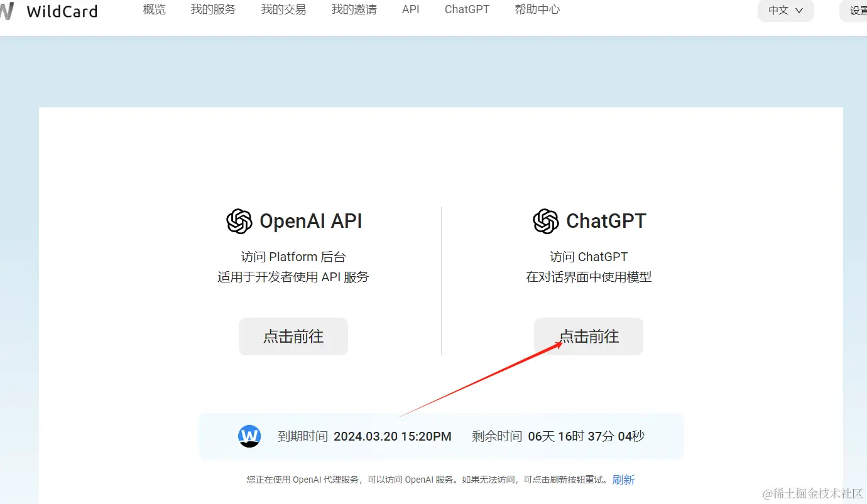
Task: Click text 访问 Platform 后台
Action: pyautogui.click(x=293, y=257)
